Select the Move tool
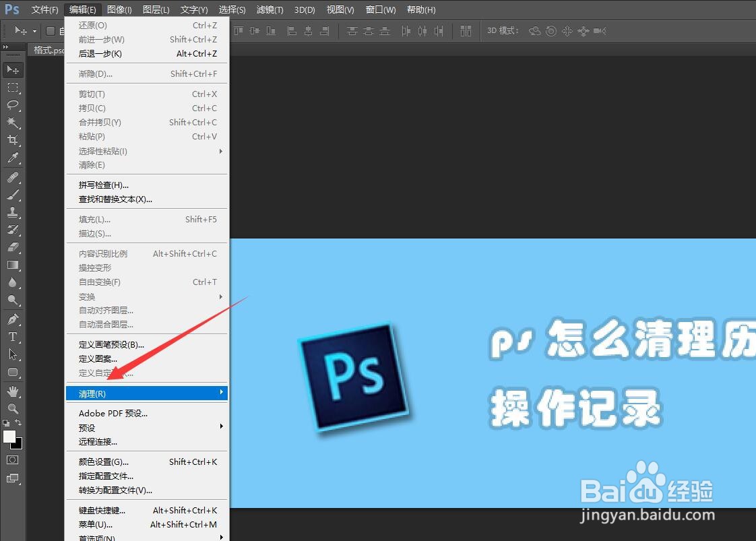Viewport: 756px width, 541px height. pyautogui.click(x=13, y=69)
